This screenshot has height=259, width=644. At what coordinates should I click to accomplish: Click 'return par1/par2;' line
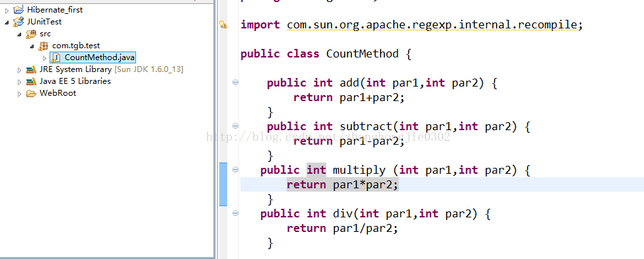point(343,228)
